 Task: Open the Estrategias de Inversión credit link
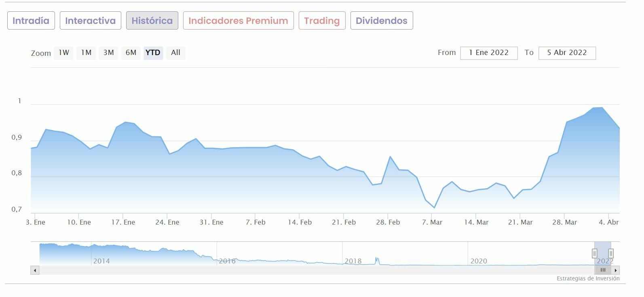(588, 278)
